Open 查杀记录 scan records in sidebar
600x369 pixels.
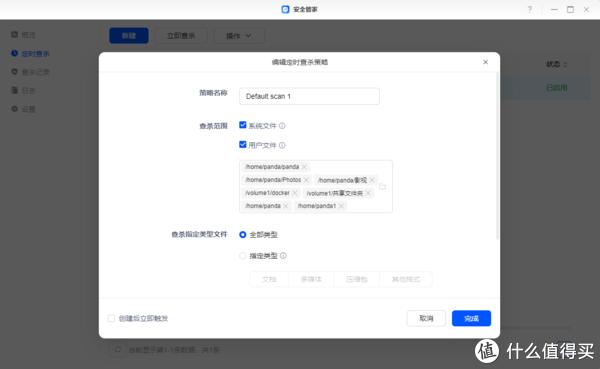pos(30,72)
